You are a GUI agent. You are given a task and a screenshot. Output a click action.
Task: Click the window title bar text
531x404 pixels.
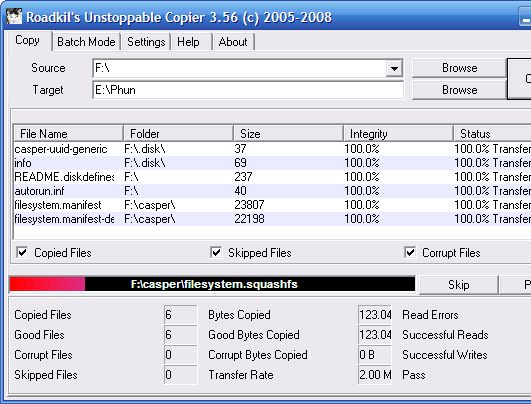tap(179, 17)
